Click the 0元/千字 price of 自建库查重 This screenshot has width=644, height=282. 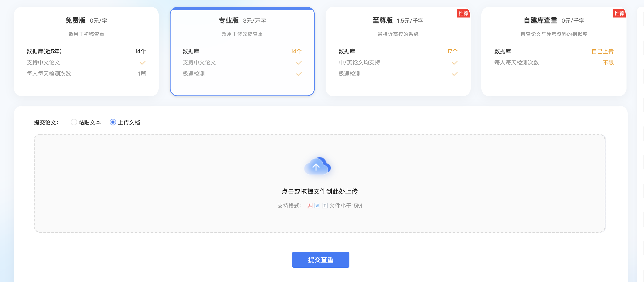pyautogui.click(x=573, y=21)
